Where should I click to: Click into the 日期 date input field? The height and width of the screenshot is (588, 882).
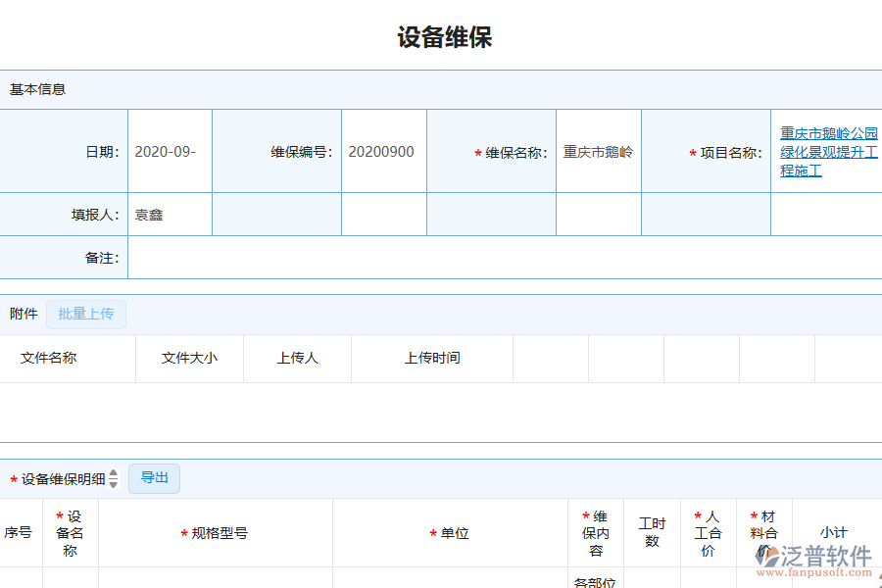click(170, 151)
